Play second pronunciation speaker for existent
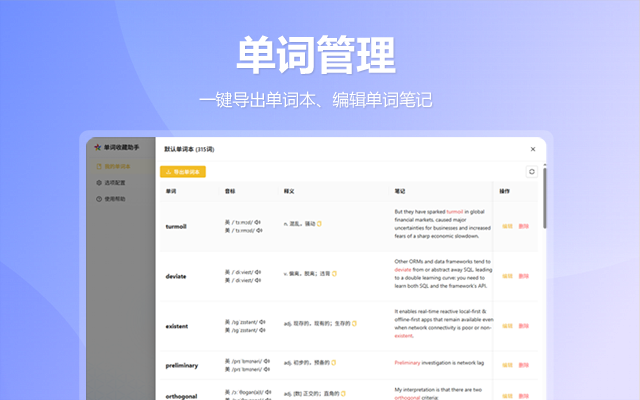The image size is (640, 400). click(x=262, y=330)
